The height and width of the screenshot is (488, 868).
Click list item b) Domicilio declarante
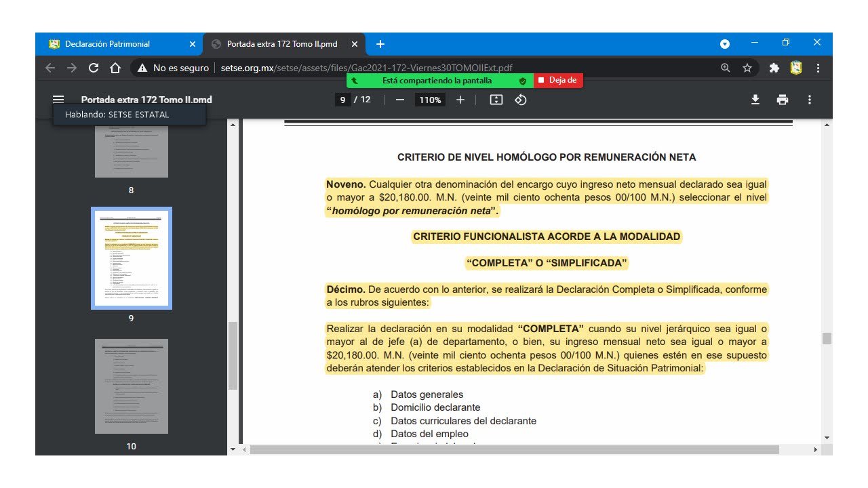pyautogui.click(x=427, y=407)
